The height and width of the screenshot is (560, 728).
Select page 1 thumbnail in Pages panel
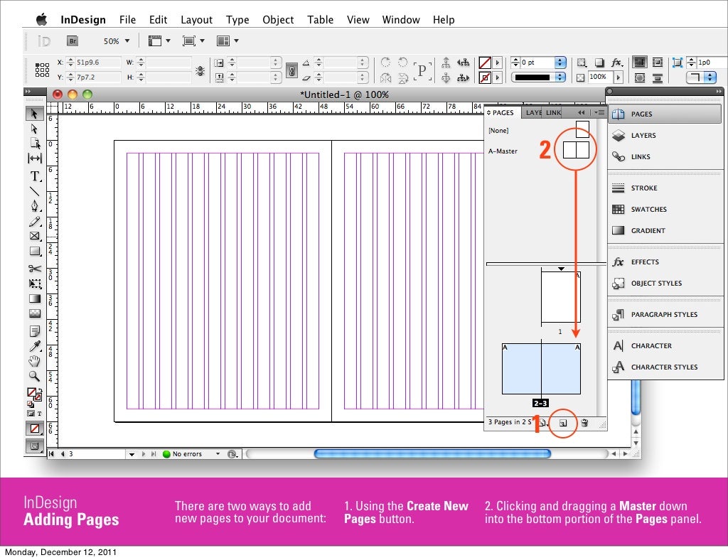click(561, 297)
